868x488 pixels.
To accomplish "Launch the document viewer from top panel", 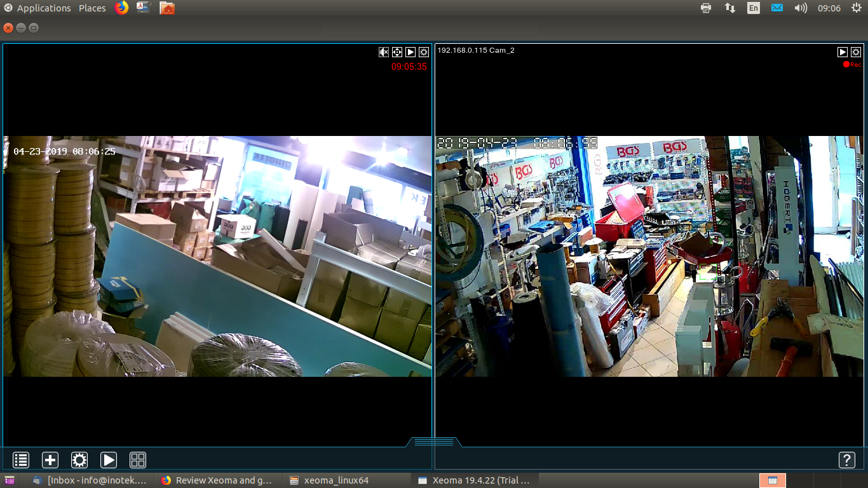I will [144, 8].
